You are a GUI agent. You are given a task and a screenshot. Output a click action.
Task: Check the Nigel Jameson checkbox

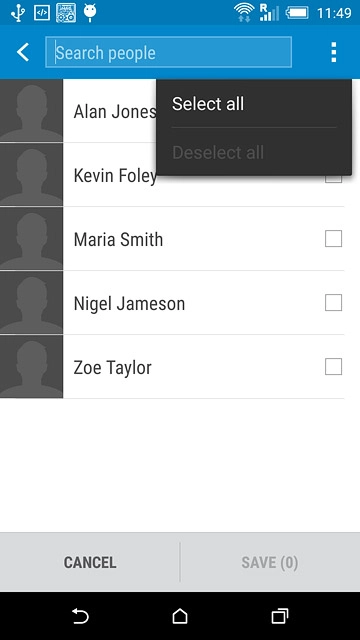[333, 303]
